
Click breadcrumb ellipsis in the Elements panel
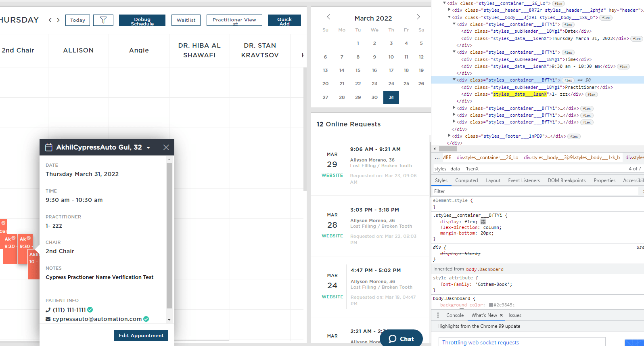point(437,157)
